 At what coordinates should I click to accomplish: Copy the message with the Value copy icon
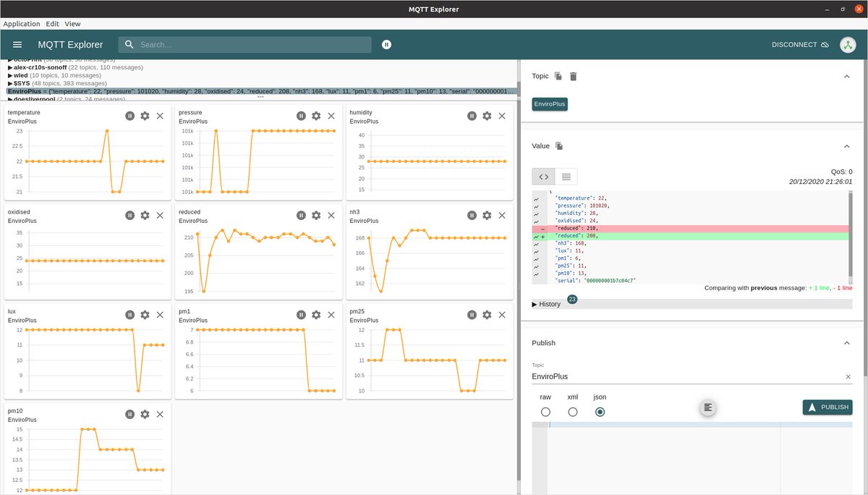pyautogui.click(x=559, y=145)
